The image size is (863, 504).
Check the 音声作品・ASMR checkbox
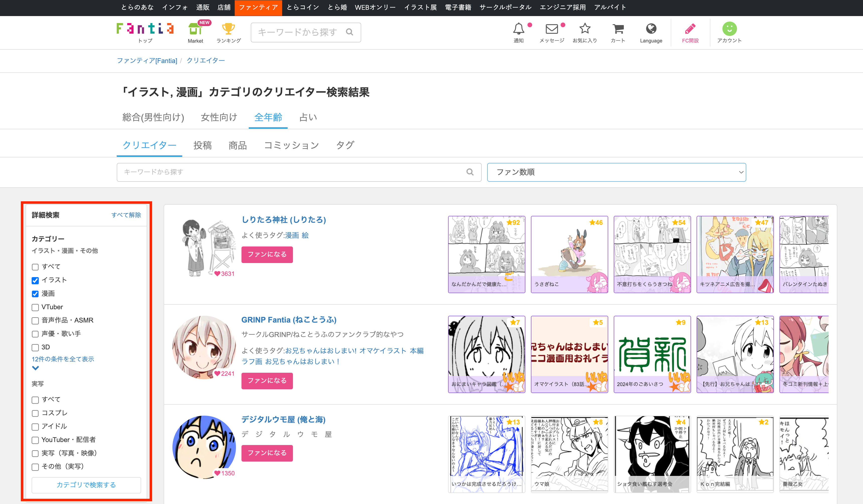(x=35, y=321)
